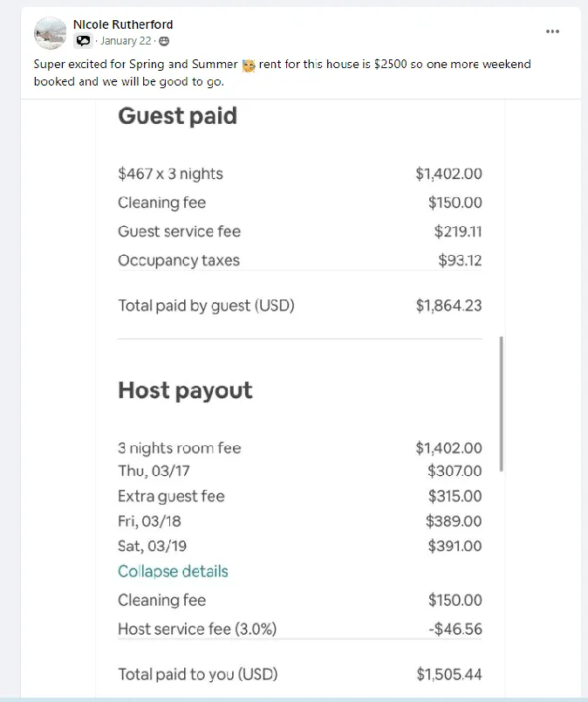Click the Guest paid heading

(x=177, y=116)
